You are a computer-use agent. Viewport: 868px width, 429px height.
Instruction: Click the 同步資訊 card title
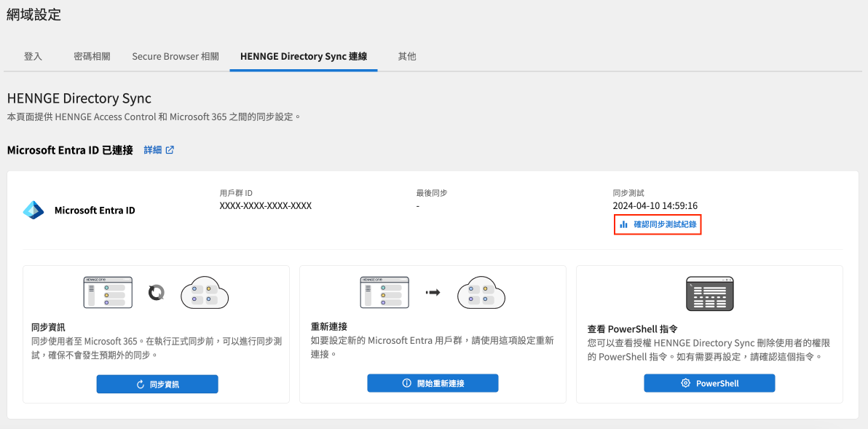click(x=50, y=328)
